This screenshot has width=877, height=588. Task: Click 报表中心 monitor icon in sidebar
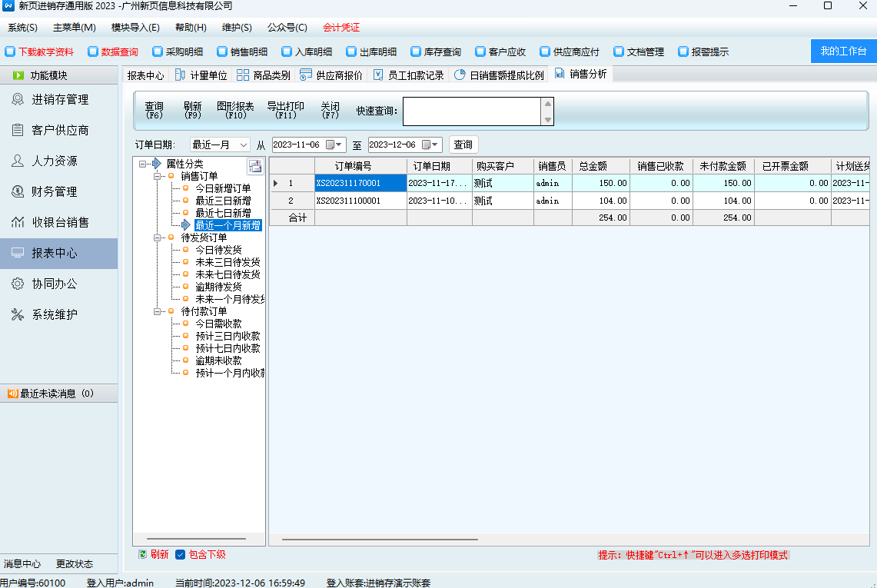[18, 254]
